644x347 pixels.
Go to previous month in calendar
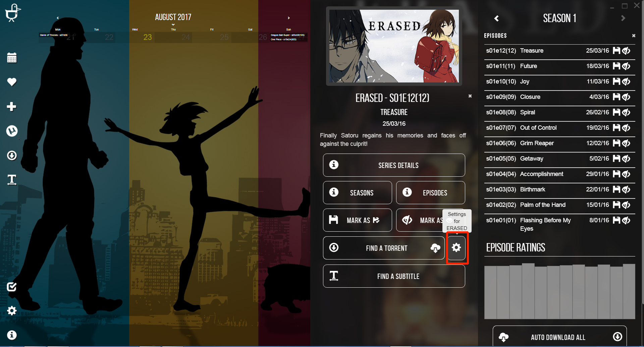58,18
